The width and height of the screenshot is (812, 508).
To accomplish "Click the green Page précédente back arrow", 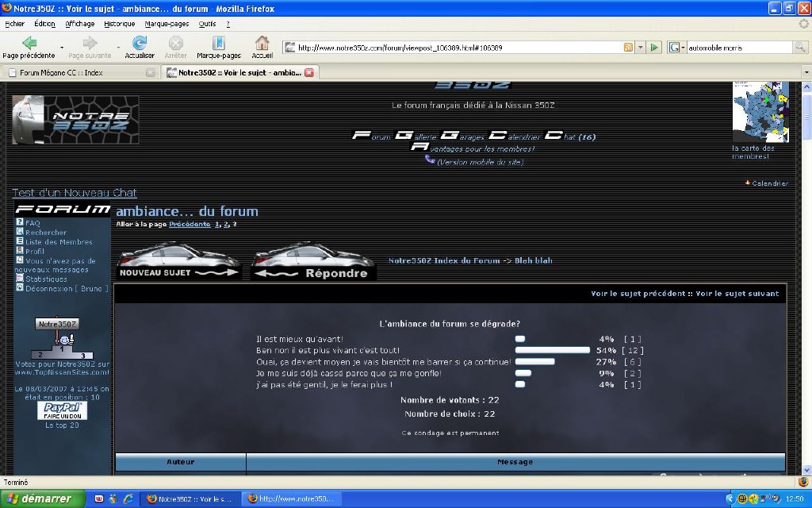I will pyautogui.click(x=29, y=43).
